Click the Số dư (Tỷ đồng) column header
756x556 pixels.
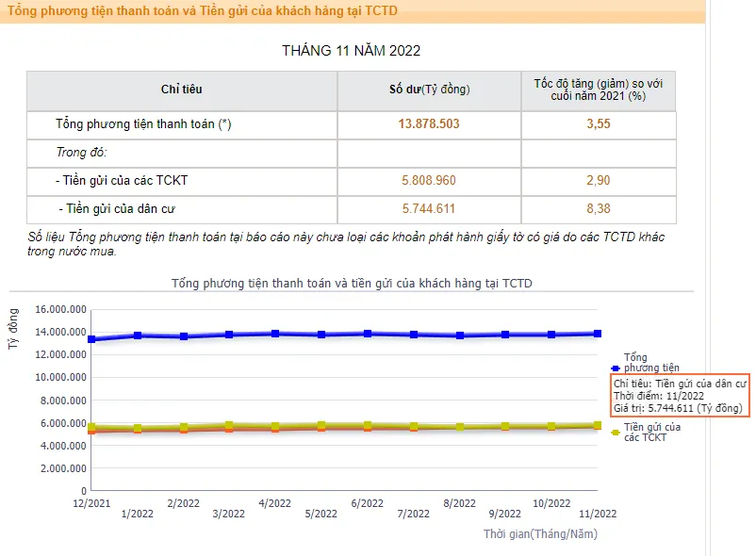point(429,90)
